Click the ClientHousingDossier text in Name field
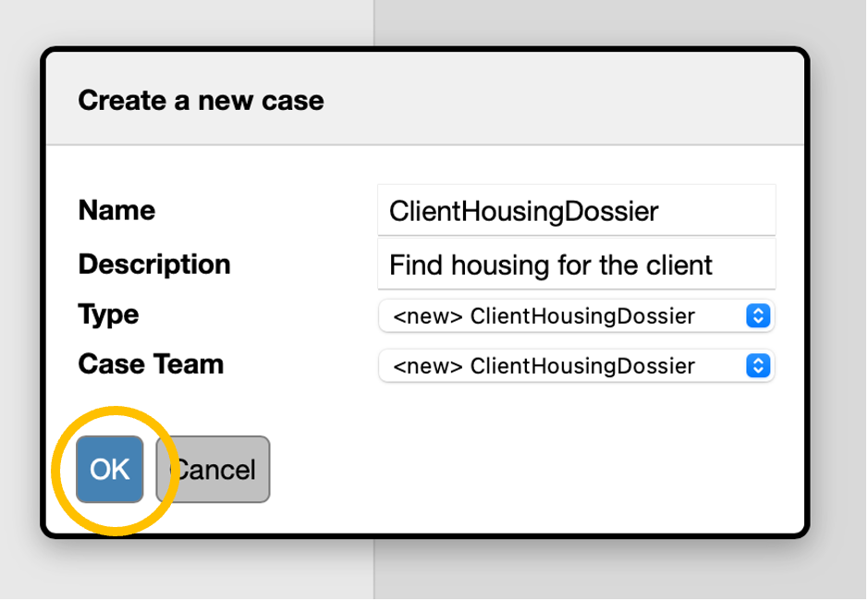868x601 pixels. coord(523,211)
